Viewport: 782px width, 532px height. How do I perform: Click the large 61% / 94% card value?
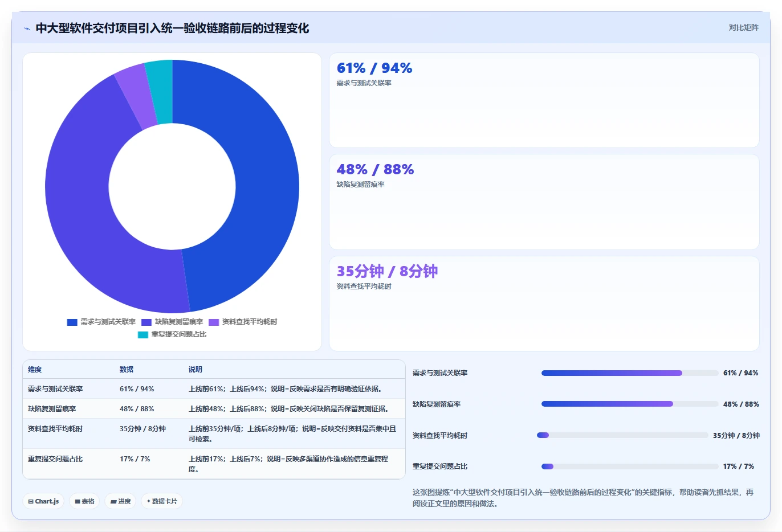[374, 68]
